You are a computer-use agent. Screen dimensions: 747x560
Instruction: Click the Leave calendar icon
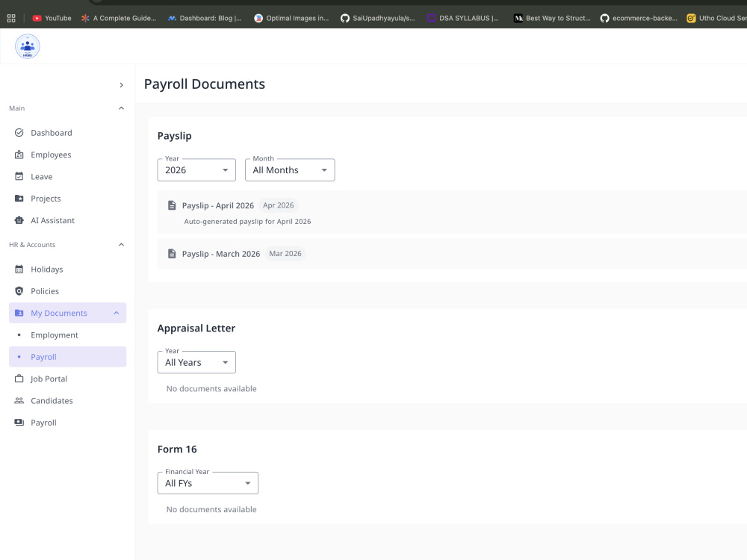[x=19, y=177]
